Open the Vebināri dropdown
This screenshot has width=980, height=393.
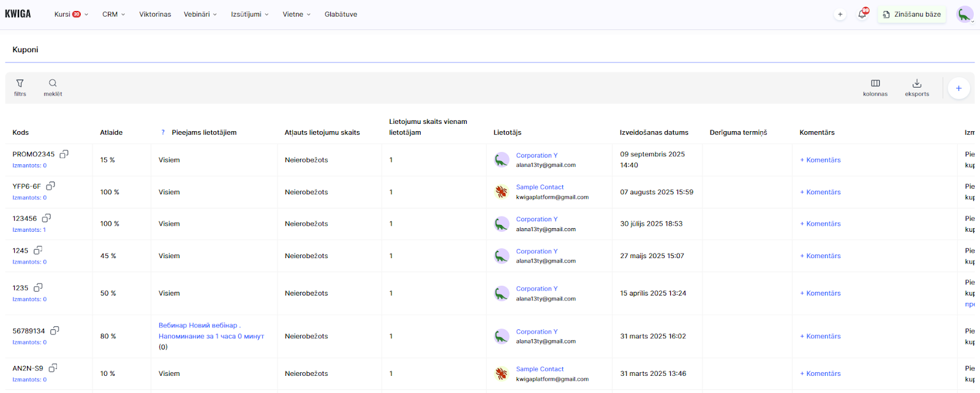coord(200,14)
